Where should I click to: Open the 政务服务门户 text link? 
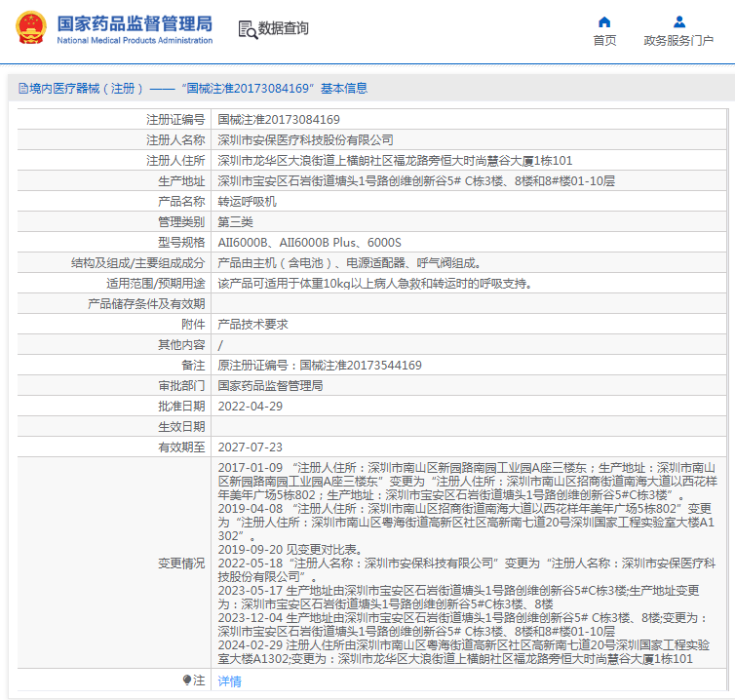(678, 41)
